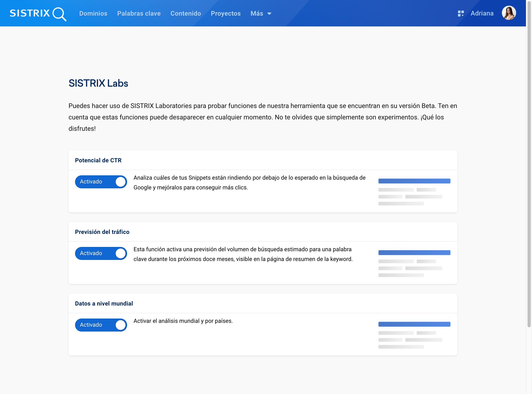Open the Dominios menu item
Viewport: 532px width, 394px height.
tap(93, 14)
